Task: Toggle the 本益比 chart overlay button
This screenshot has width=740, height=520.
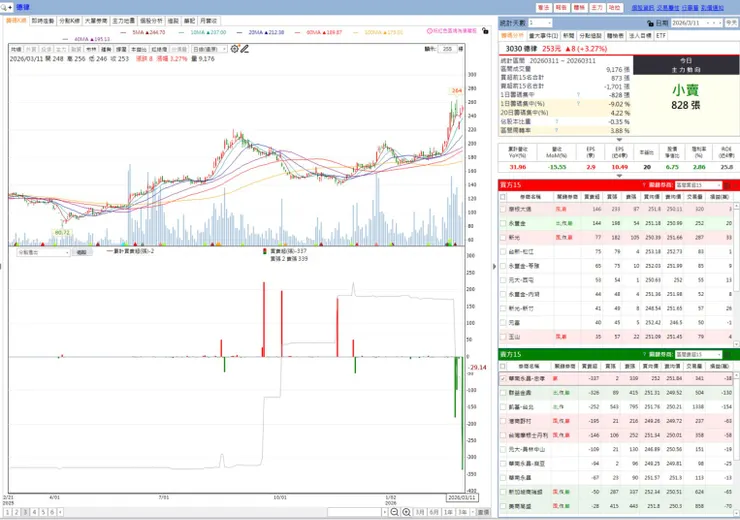Action: coord(139,49)
